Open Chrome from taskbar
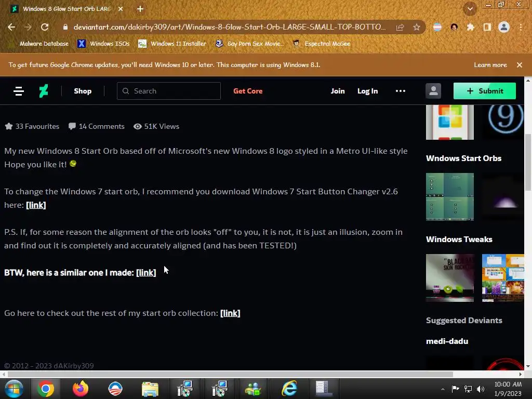The width and height of the screenshot is (532, 399). [46, 389]
